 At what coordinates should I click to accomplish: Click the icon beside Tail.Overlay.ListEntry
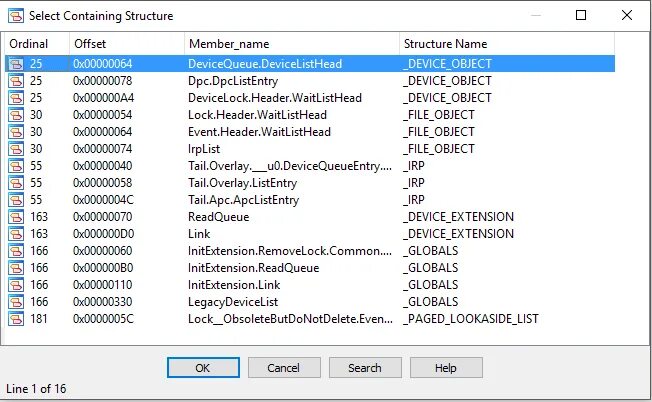(16, 183)
